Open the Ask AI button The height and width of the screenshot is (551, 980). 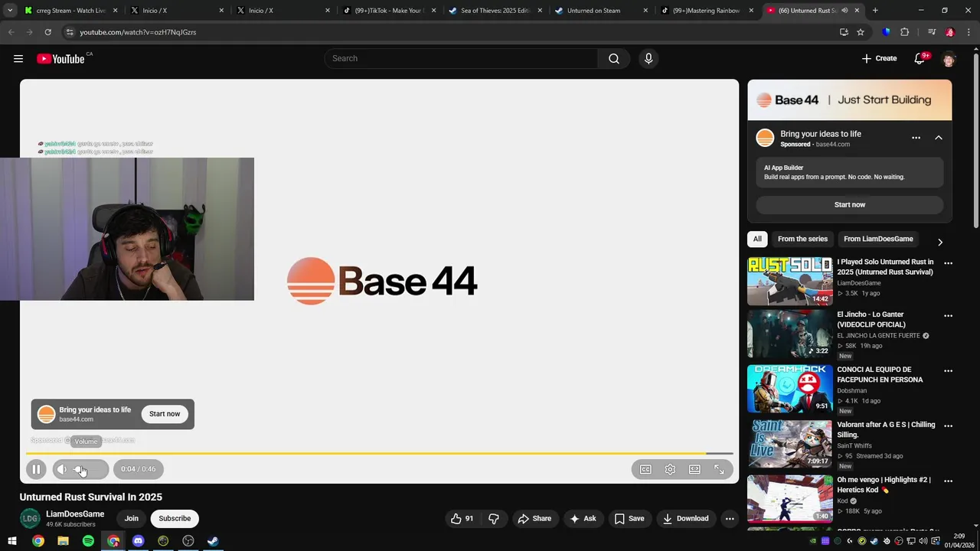pyautogui.click(x=583, y=519)
